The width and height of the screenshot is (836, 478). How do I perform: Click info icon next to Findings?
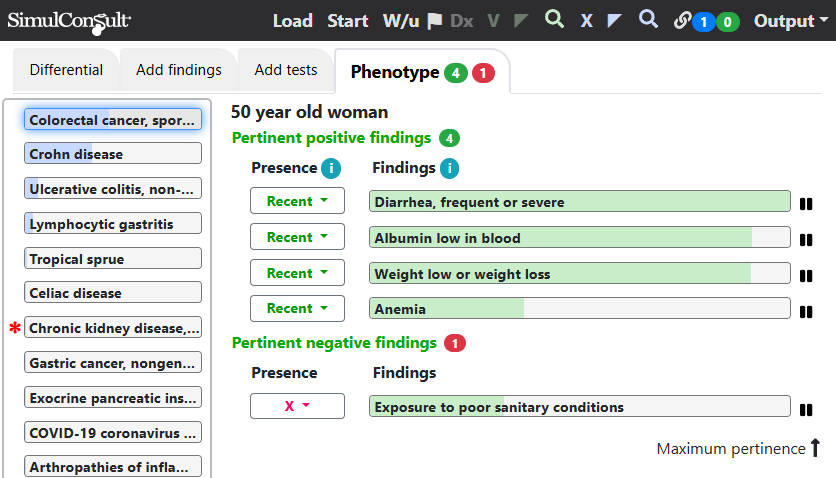(x=449, y=168)
